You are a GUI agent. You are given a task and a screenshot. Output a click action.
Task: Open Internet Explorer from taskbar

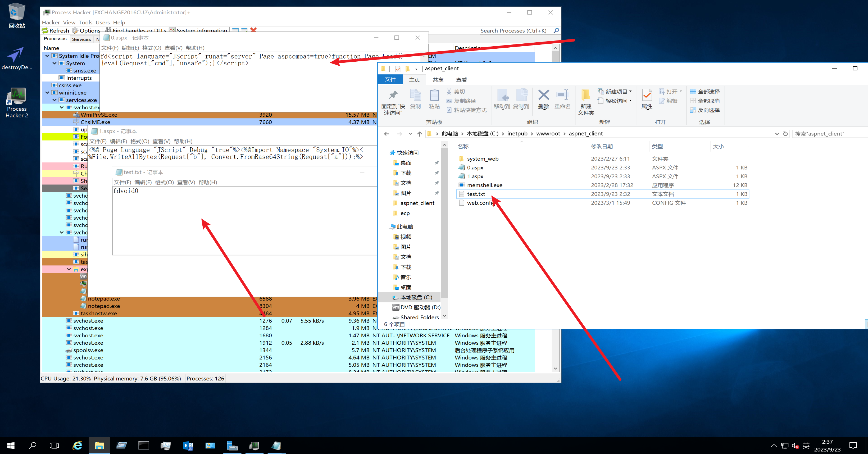point(78,446)
